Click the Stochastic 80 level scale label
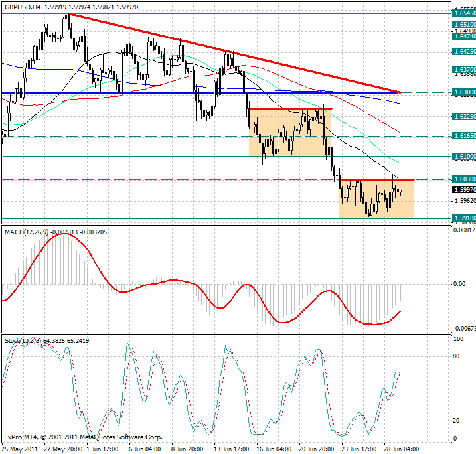Viewport: 476px width, 454px height. (455, 356)
